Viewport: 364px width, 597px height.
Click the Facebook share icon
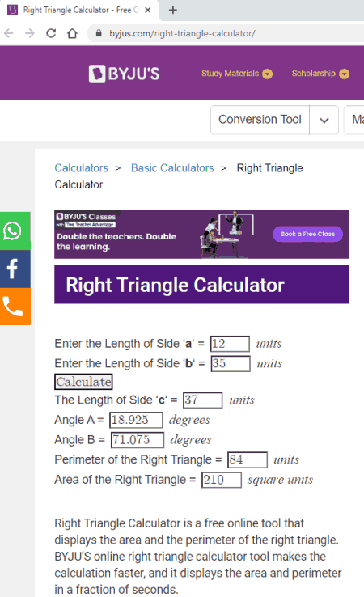click(x=15, y=269)
